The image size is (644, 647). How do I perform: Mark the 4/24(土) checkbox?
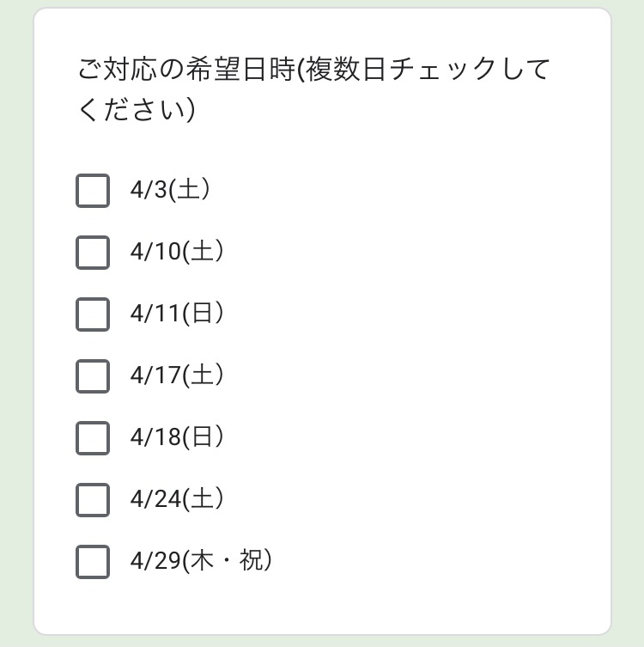(x=93, y=500)
